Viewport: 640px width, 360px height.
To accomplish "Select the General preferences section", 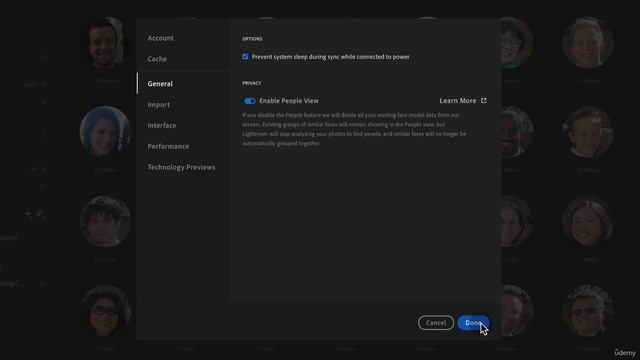I will pyautogui.click(x=160, y=84).
